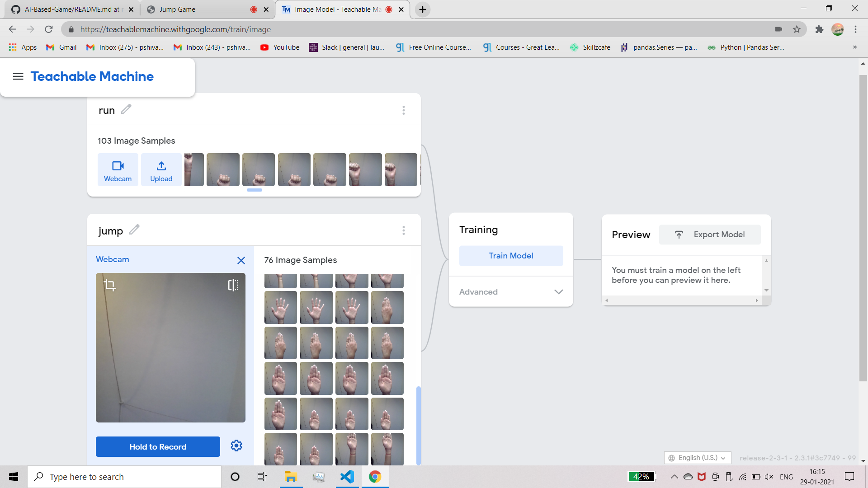
Task: Select the crop tool in the webcam preview
Action: pos(110,285)
